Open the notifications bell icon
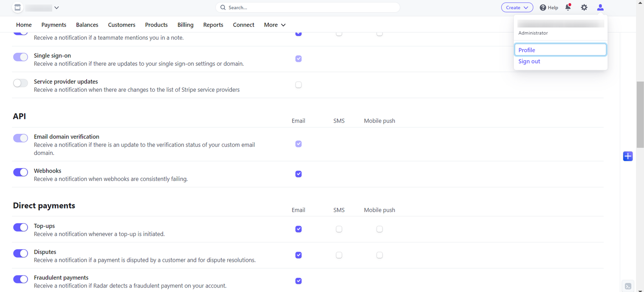Viewport: 644px width, 292px height. [x=568, y=7]
